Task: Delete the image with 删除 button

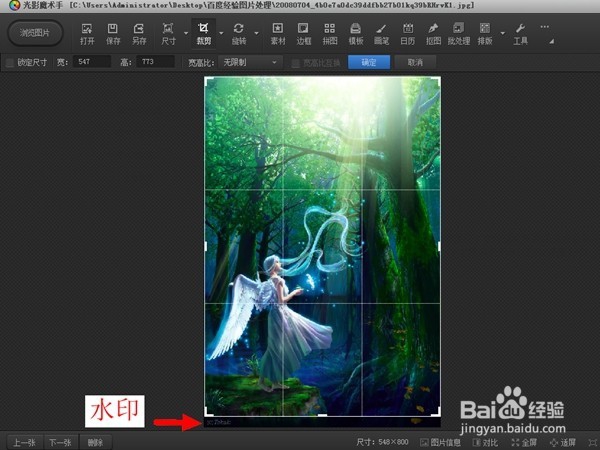Action: point(95,442)
